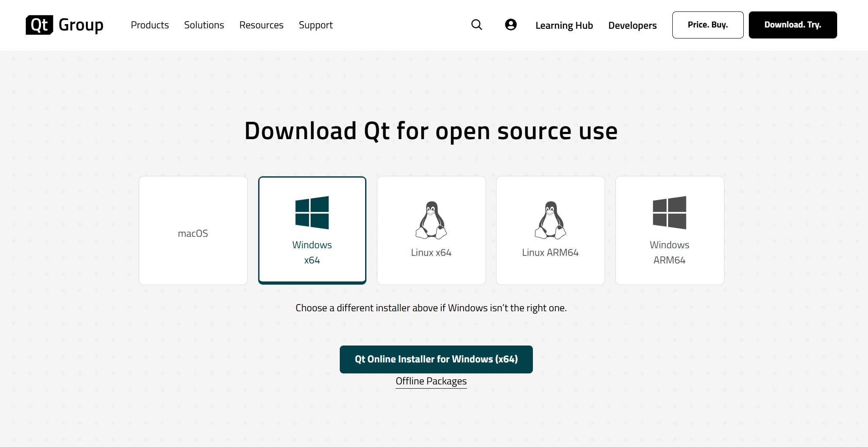Open the Support menu

tap(315, 25)
